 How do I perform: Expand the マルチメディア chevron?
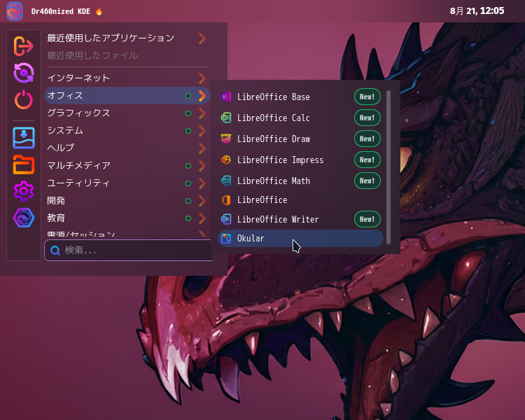point(202,166)
